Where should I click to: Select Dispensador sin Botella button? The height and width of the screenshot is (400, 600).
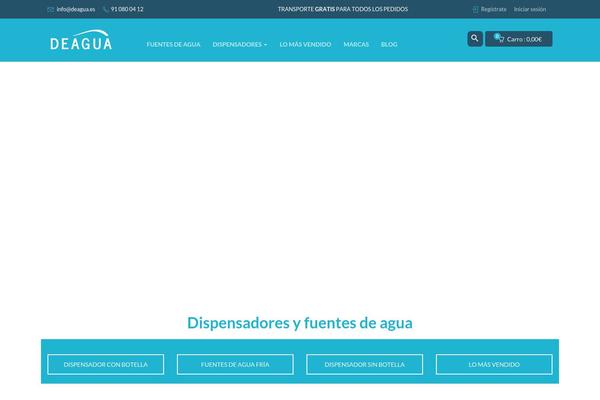click(x=365, y=364)
